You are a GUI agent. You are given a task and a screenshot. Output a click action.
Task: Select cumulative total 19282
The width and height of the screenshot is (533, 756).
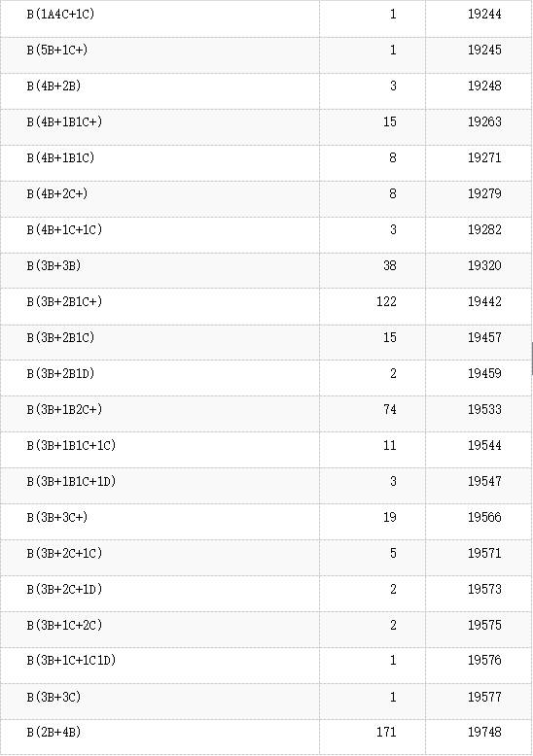coord(484,229)
